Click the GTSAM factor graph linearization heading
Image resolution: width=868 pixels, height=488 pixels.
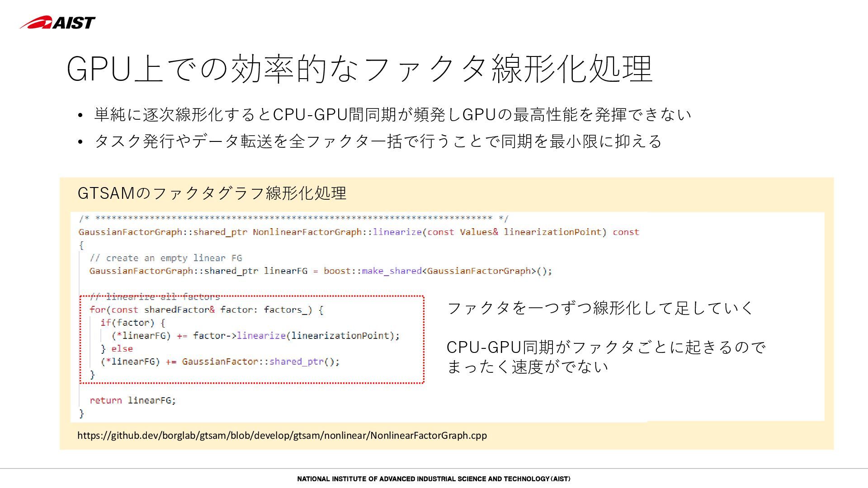coord(212,193)
